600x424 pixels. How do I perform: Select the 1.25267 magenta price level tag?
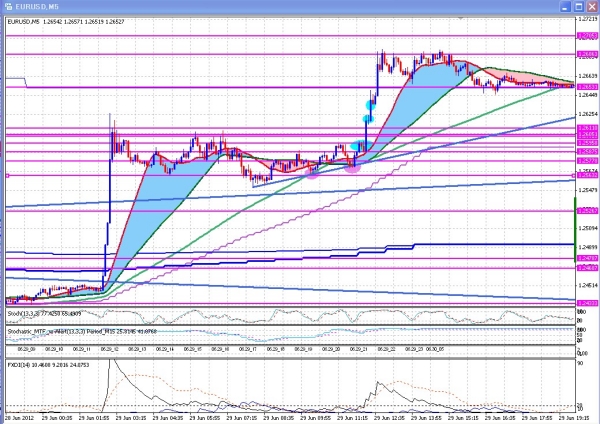pyautogui.click(x=587, y=210)
